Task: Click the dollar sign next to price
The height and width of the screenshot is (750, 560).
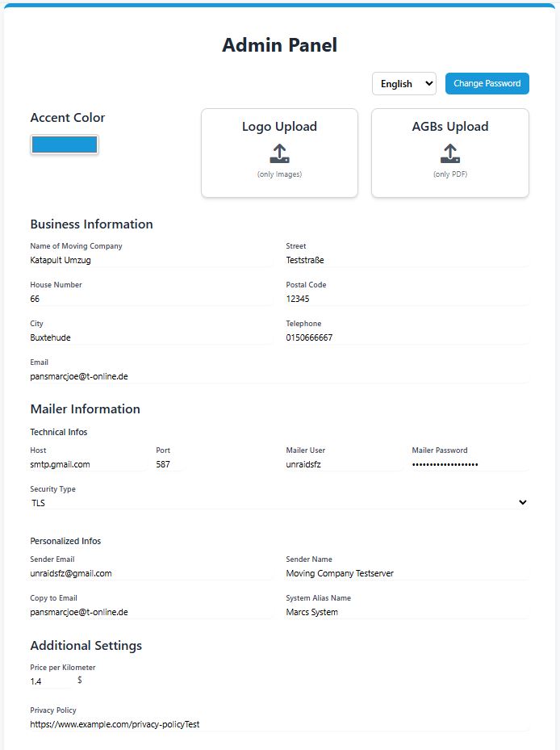Action: [x=79, y=680]
